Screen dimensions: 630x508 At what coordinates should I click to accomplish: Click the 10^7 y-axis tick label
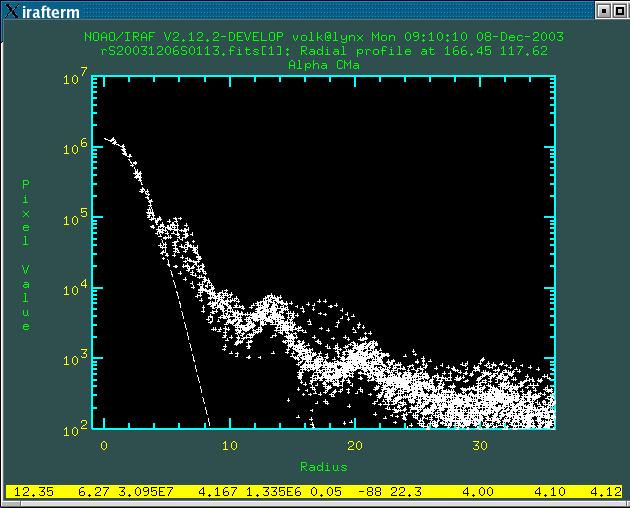pyautogui.click(x=75, y=77)
